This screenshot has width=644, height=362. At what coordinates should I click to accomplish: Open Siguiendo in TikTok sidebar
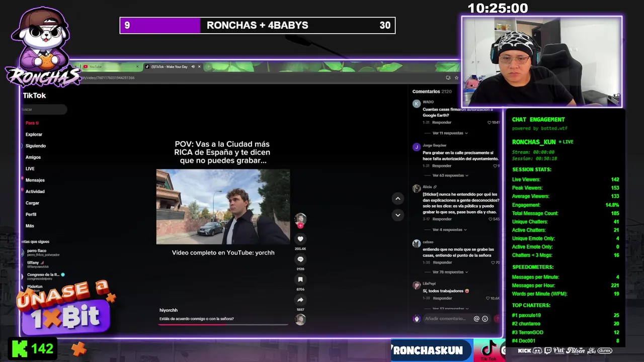point(36,146)
